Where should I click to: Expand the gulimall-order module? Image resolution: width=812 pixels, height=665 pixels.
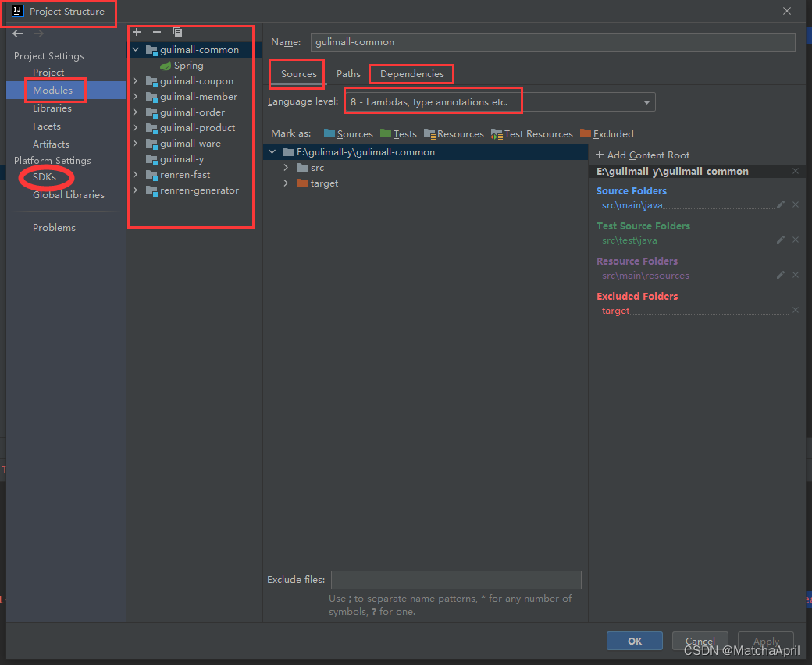click(136, 112)
